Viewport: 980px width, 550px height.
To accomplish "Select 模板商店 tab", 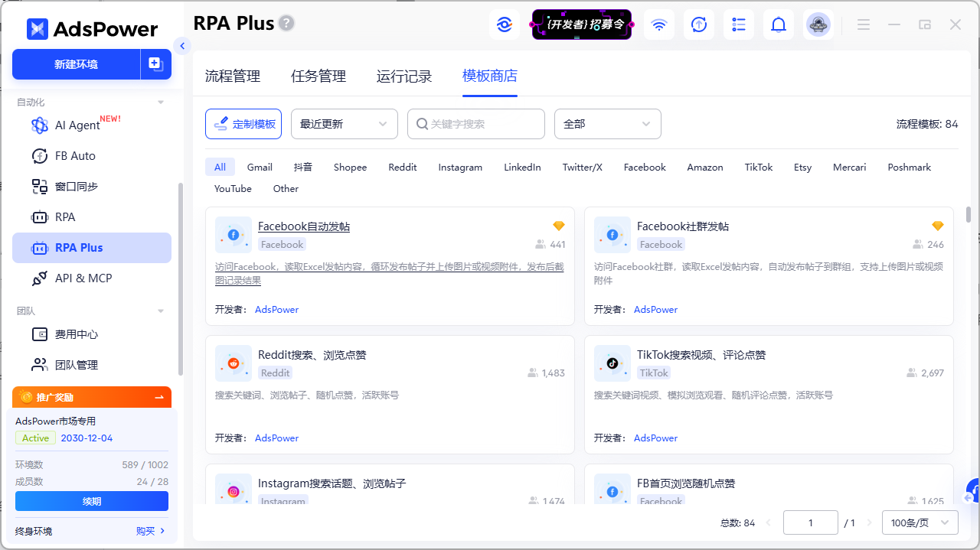I will coord(490,76).
